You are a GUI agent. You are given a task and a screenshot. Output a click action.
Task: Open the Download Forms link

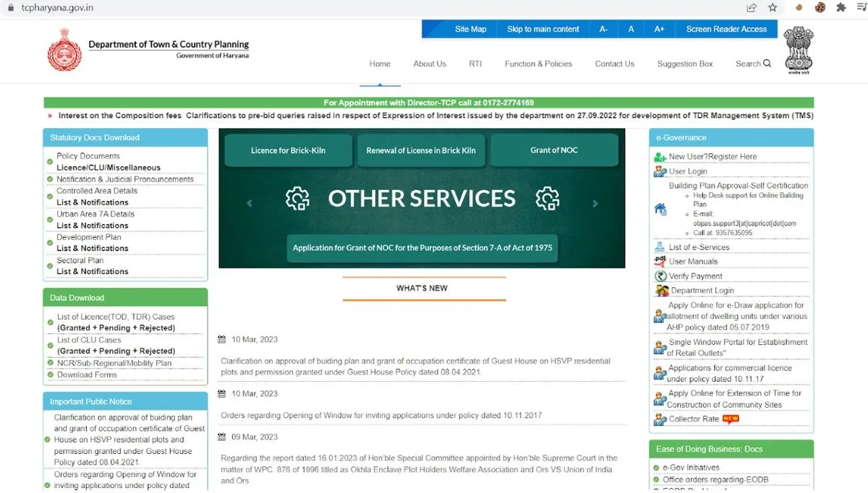(x=87, y=374)
